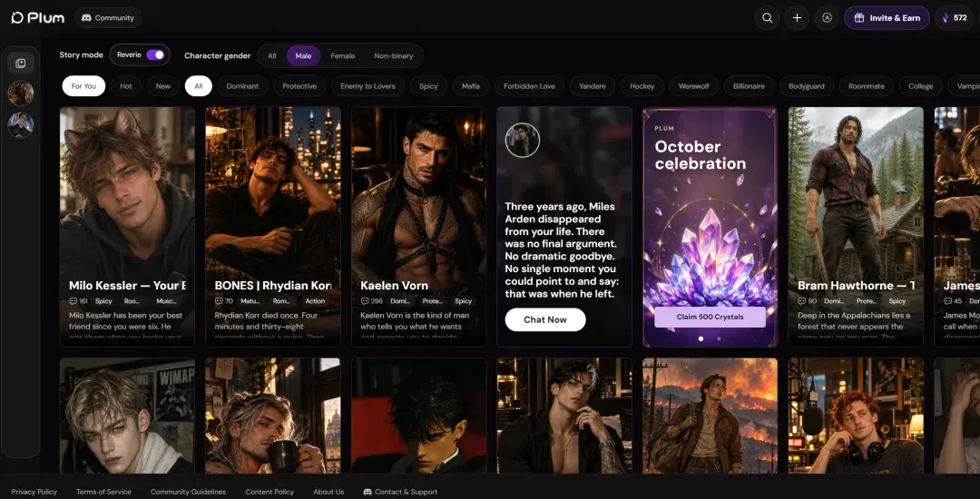Open BONES Rhydian Korr character card

point(273,227)
